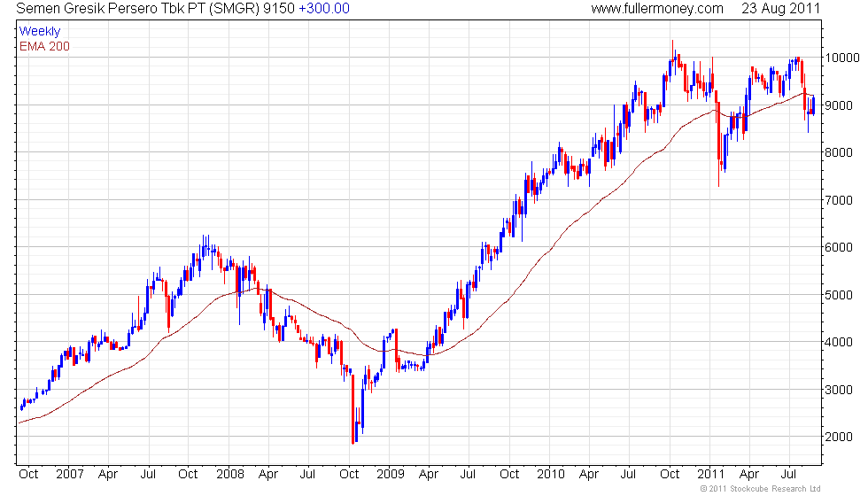
Task: Click the '2009' time axis label
Action: coord(391,475)
